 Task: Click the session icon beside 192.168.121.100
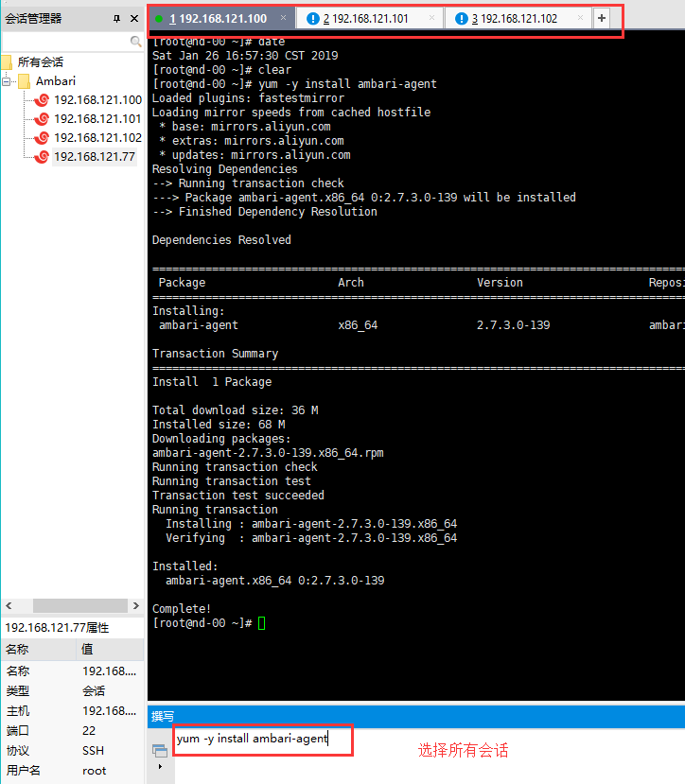(43, 100)
